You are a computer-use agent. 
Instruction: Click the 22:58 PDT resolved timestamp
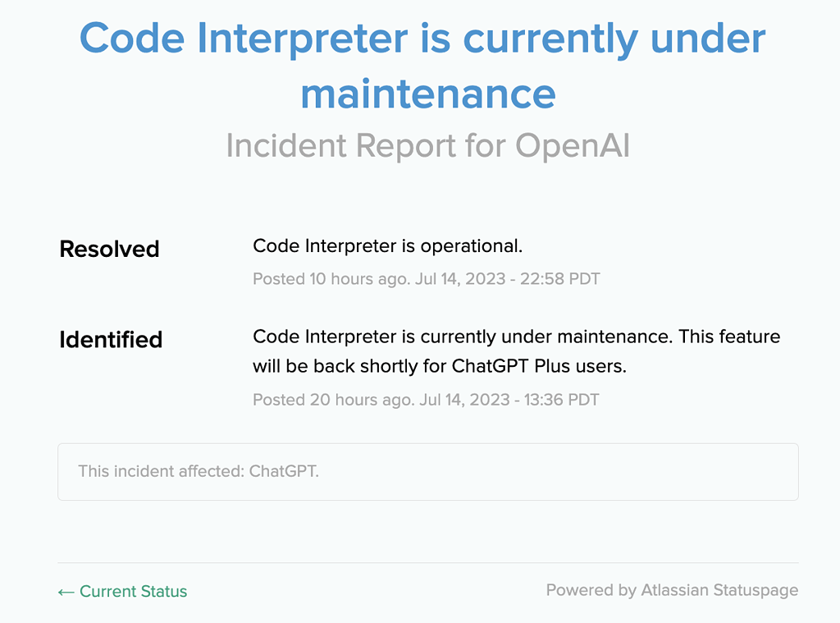click(562, 279)
